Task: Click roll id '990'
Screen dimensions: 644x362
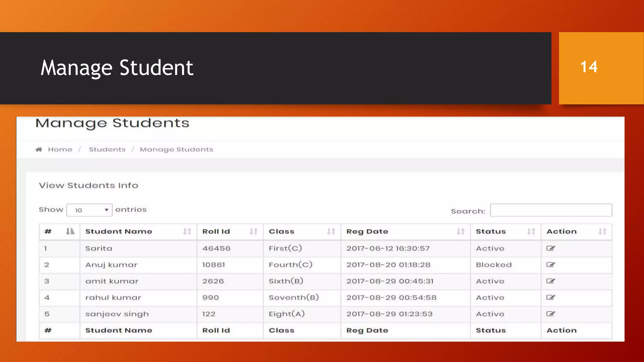Action: (x=210, y=297)
